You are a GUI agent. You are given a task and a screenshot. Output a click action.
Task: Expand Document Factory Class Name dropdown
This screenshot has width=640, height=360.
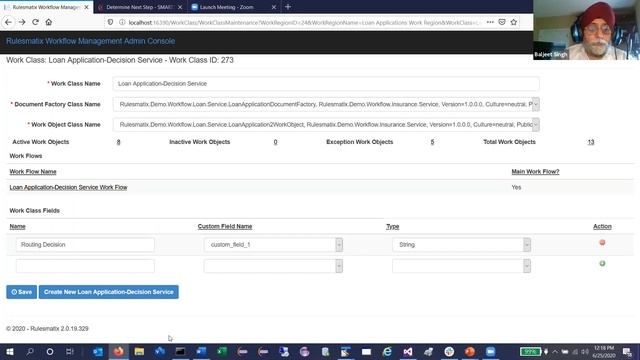pos(536,104)
